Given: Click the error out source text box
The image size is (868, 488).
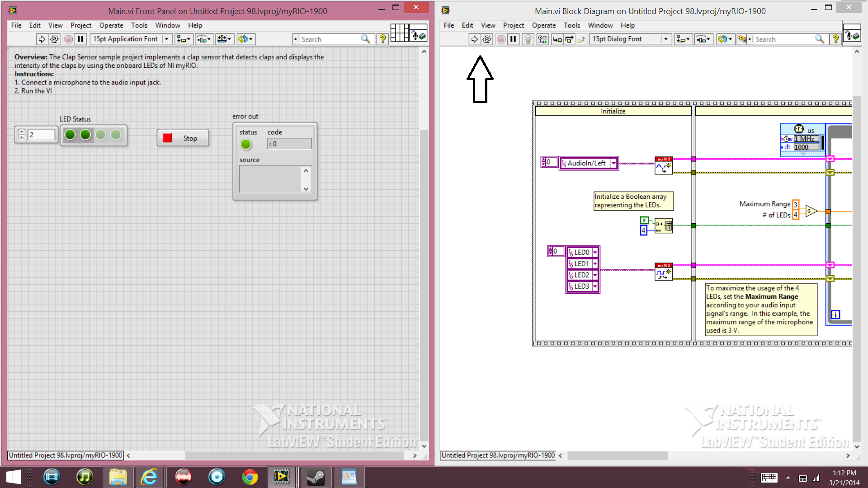Looking at the screenshot, I should 270,179.
